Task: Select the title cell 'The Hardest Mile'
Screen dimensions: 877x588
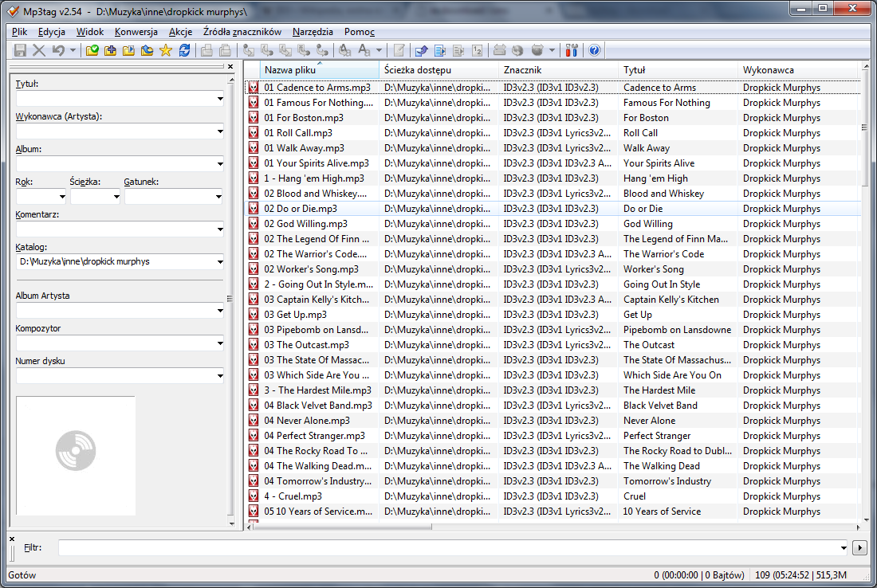Action: pyautogui.click(x=659, y=390)
